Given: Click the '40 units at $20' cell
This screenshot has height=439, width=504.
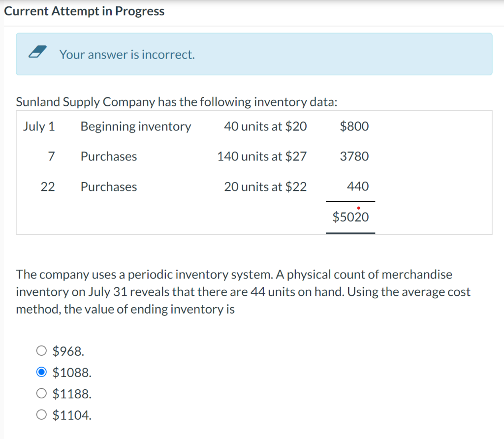Looking at the screenshot, I should coord(265,126).
